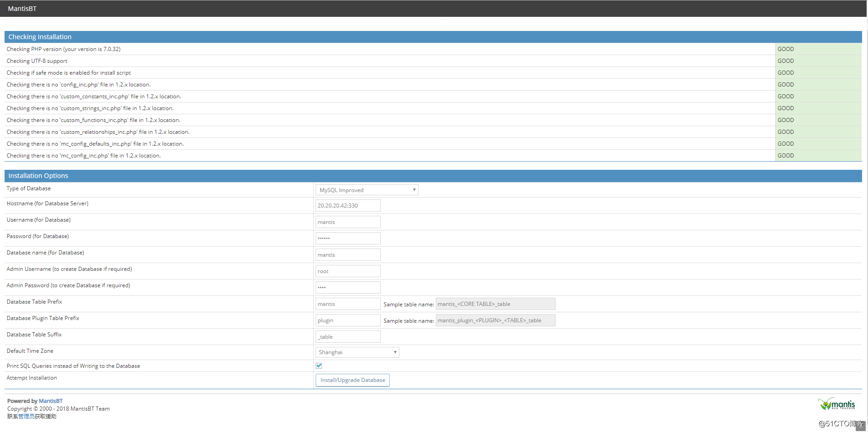Click GOOD status for mc_config_inc.php row
868x432 pixels.
coord(818,156)
